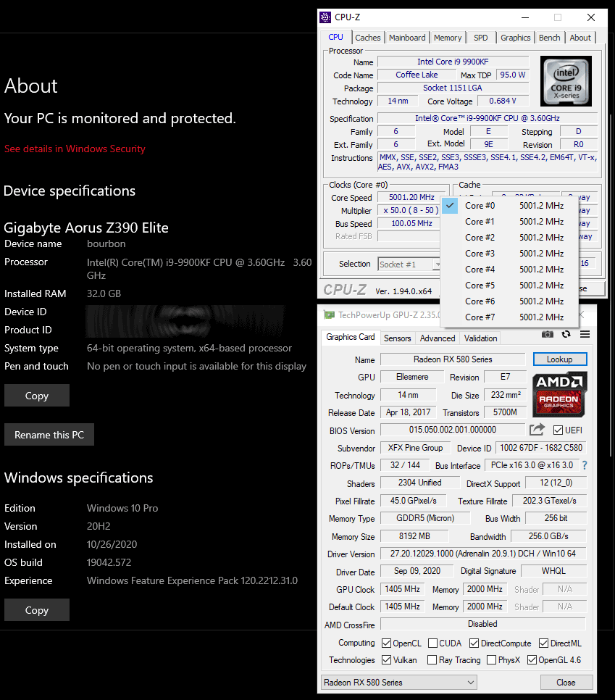Click the Lookup button in GPU-Z
The width and height of the screenshot is (615, 700).
tap(560, 359)
